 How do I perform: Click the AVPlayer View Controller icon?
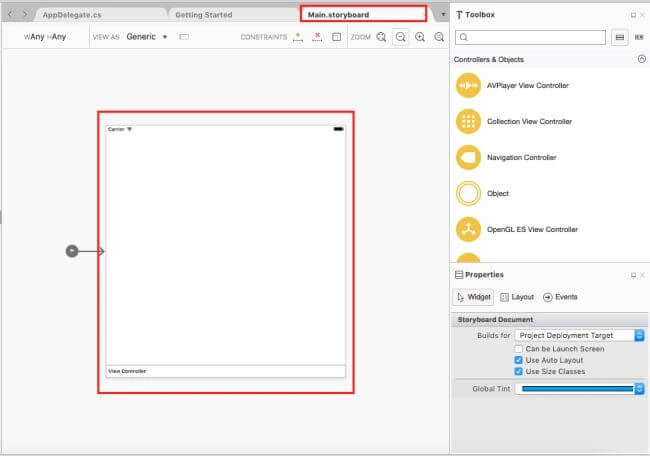pos(468,85)
